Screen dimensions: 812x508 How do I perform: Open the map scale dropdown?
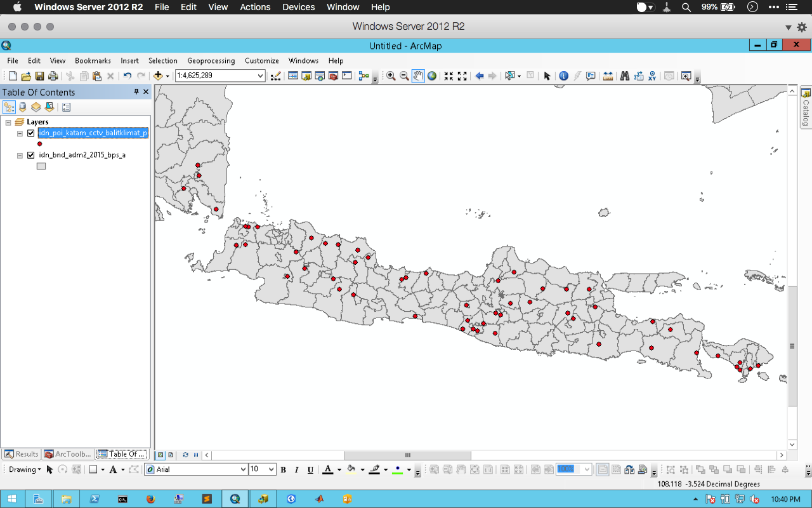[x=260, y=76]
